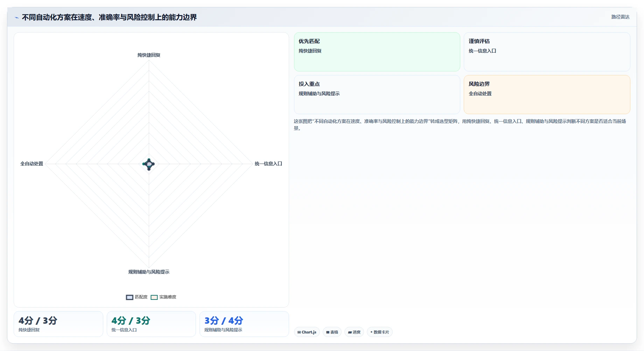
Task: Select the 优先匹配 green card
Action: [377, 52]
